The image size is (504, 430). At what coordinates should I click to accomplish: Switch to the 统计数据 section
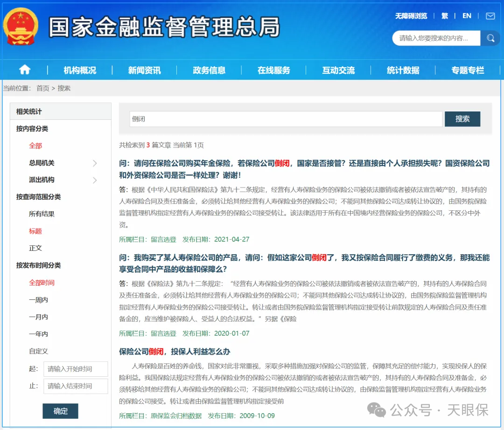pos(402,69)
